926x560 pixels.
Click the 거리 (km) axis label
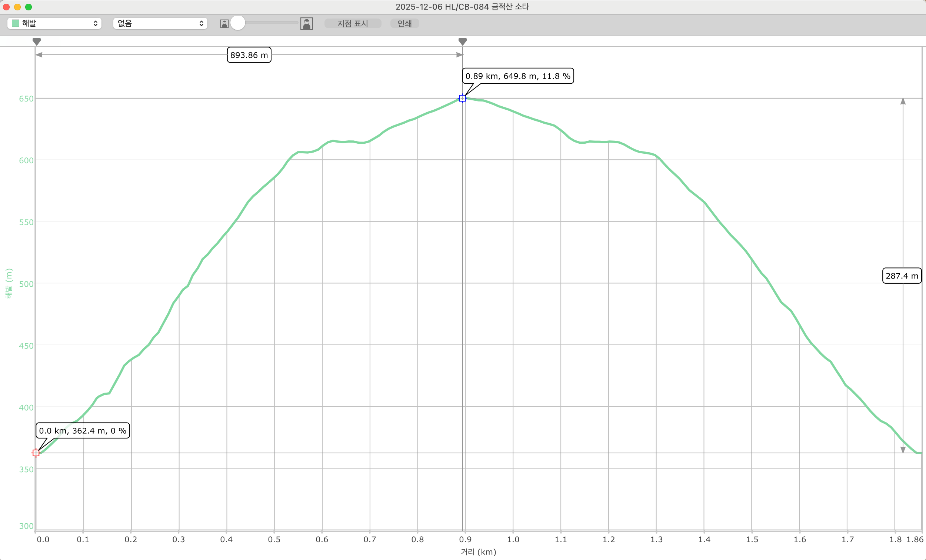click(x=478, y=552)
